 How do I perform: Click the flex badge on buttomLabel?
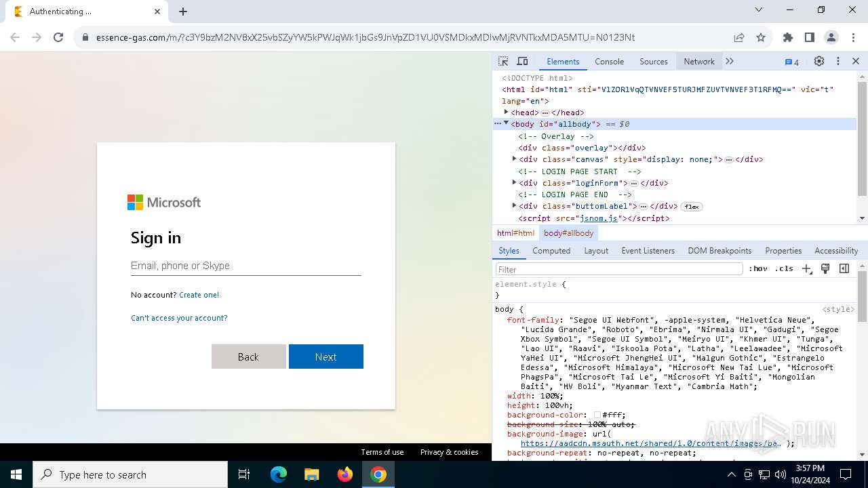pyautogui.click(x=692, y=207)
